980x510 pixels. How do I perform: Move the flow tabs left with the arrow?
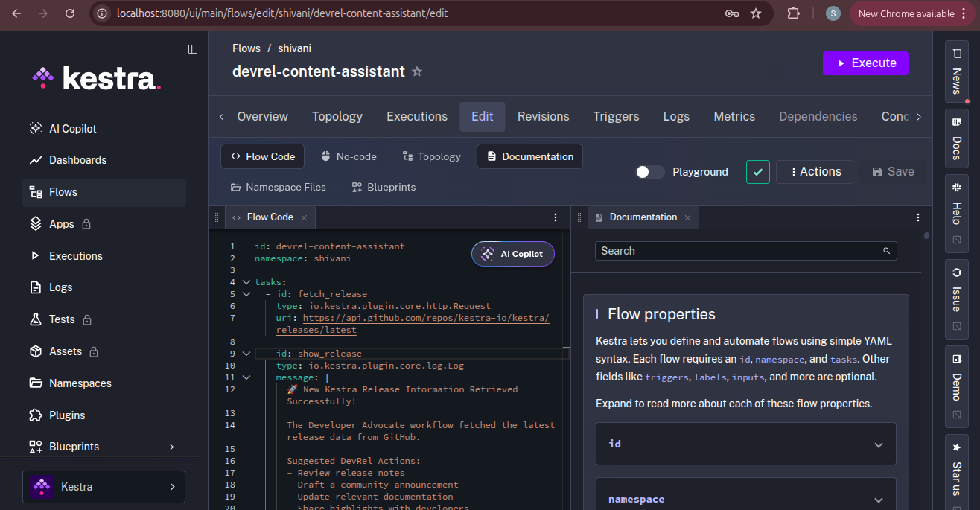pos(221,117)
